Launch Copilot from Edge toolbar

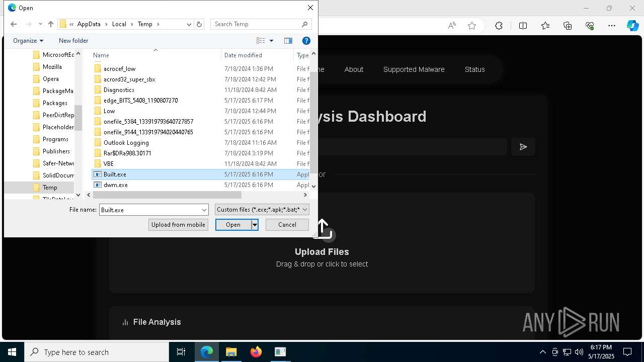[x=633, y=26]
